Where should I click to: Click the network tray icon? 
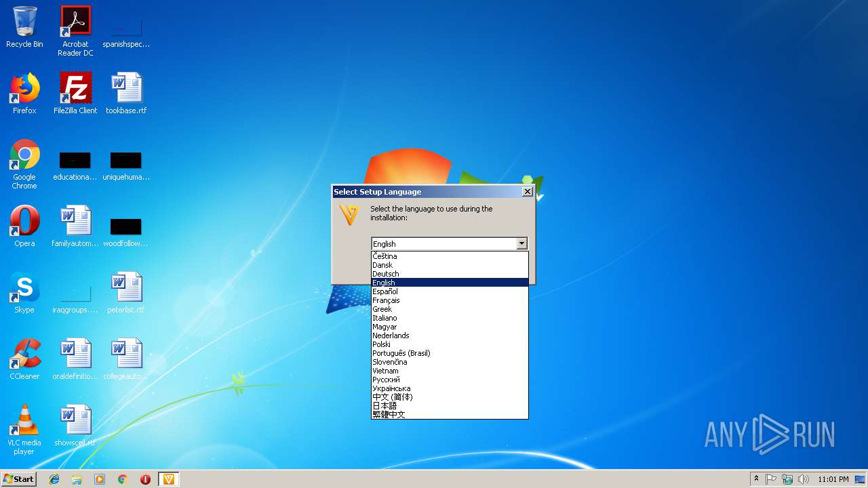click(x=787, y=479)
